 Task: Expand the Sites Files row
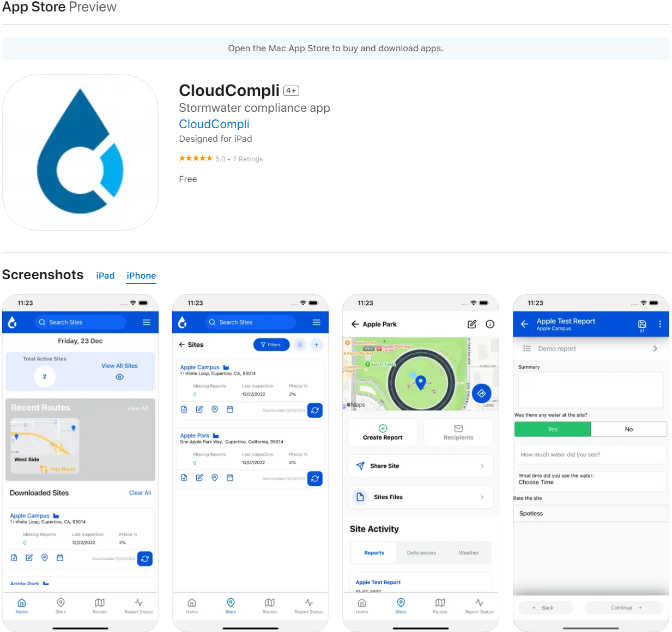(421, 497)
